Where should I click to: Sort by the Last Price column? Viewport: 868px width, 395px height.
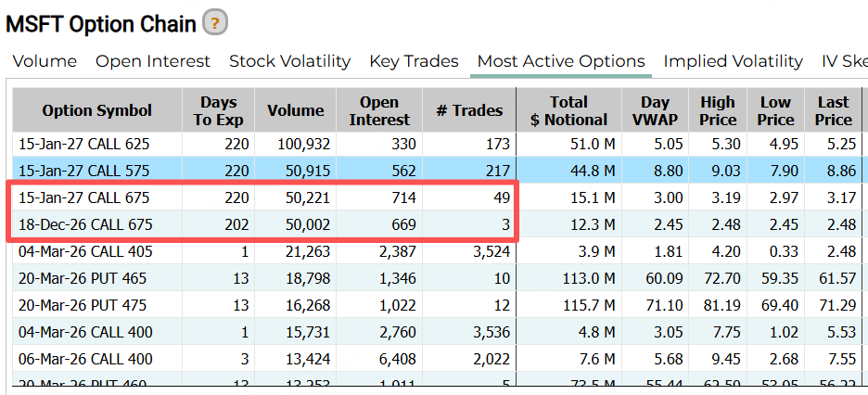click(833, 111)
